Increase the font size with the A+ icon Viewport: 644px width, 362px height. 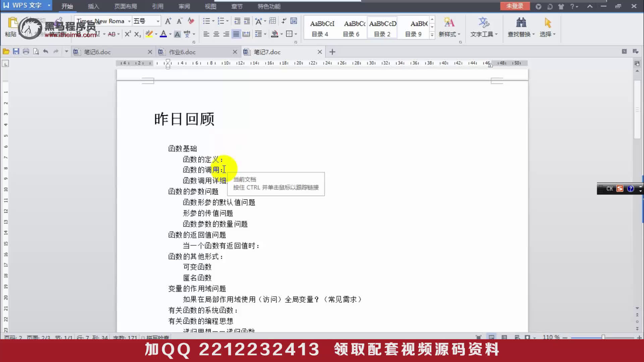tap(168, 20)
